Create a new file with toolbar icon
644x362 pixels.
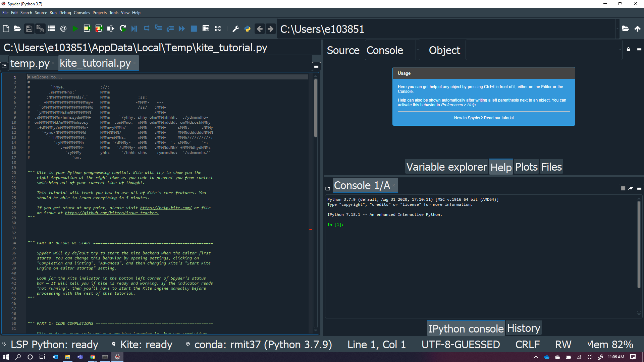6,29
